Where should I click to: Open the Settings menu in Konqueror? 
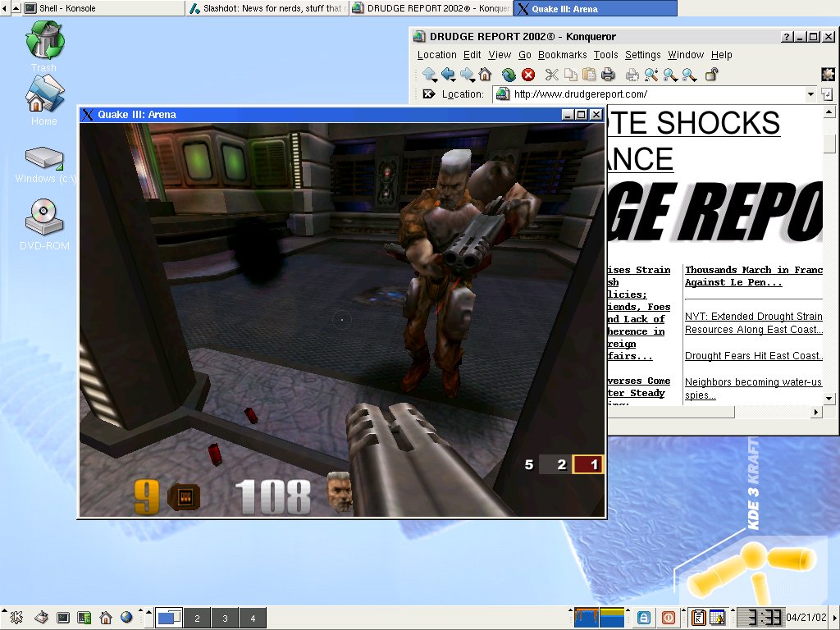click(643, 55)
